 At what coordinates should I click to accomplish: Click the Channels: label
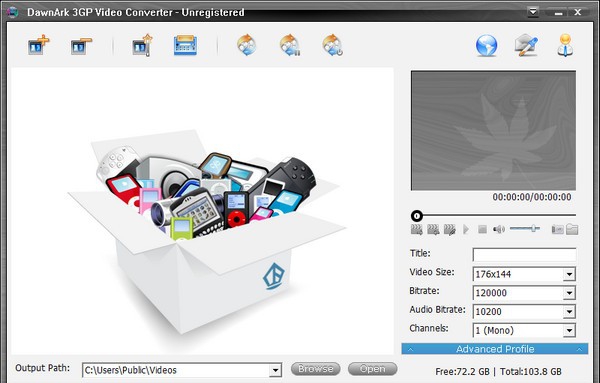(429, 328)
